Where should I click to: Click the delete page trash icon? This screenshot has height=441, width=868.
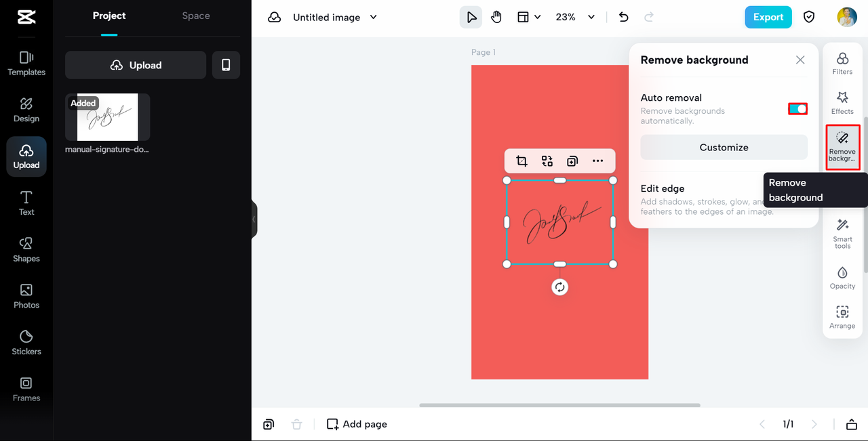296,424
